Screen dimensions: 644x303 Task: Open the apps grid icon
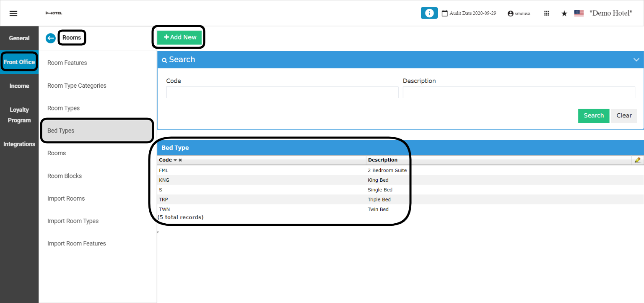point(547,13)
